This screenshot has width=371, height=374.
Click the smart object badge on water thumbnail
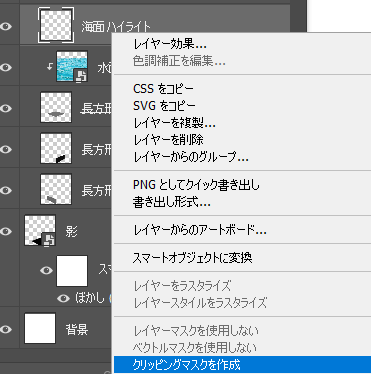click(x=81, y=76)
